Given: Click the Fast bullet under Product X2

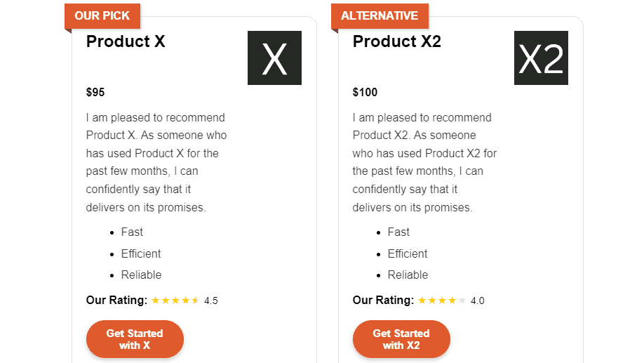Looking at the screenshot, I should click(x=398, y=232).
